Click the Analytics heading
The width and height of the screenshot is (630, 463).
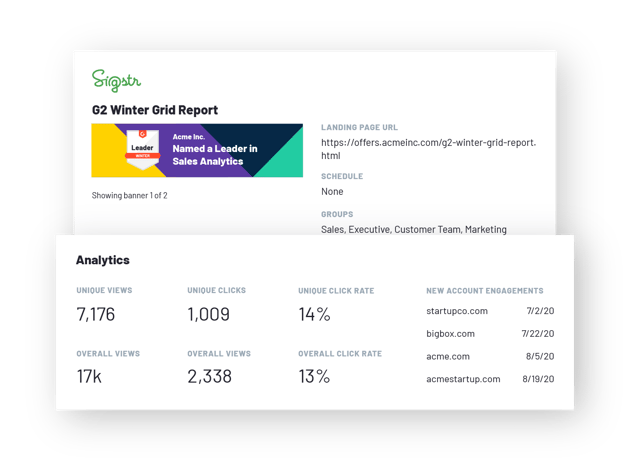pos(103,260)
